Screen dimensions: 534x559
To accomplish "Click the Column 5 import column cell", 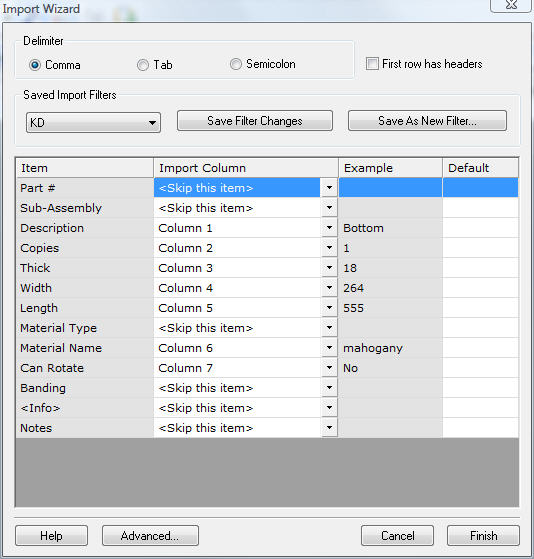I will tap(237, 307).
